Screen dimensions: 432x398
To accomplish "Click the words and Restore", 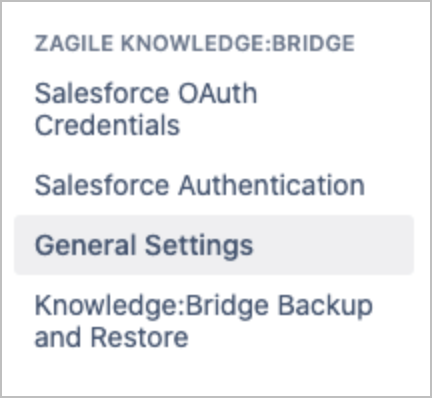I will (112, 337).
